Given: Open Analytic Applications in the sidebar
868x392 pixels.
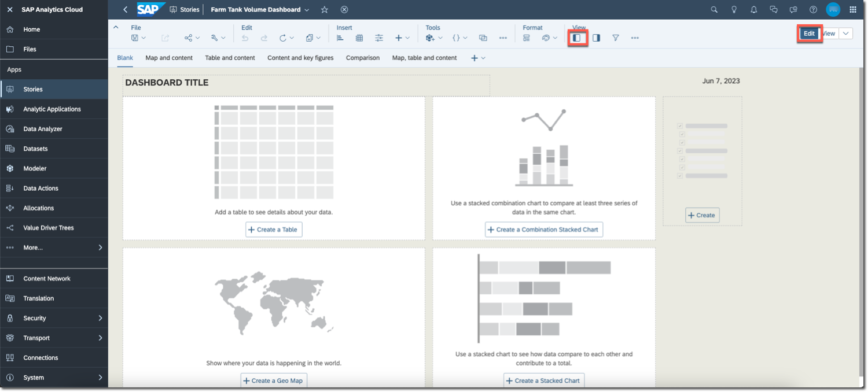Looking at the screenshot, I should (x=54, y=109).
